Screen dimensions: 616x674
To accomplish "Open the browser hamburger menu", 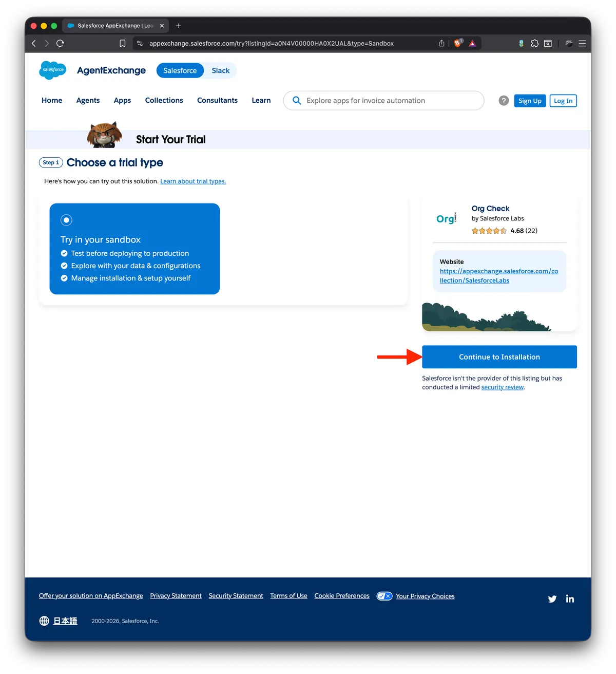I will [582, 44].
